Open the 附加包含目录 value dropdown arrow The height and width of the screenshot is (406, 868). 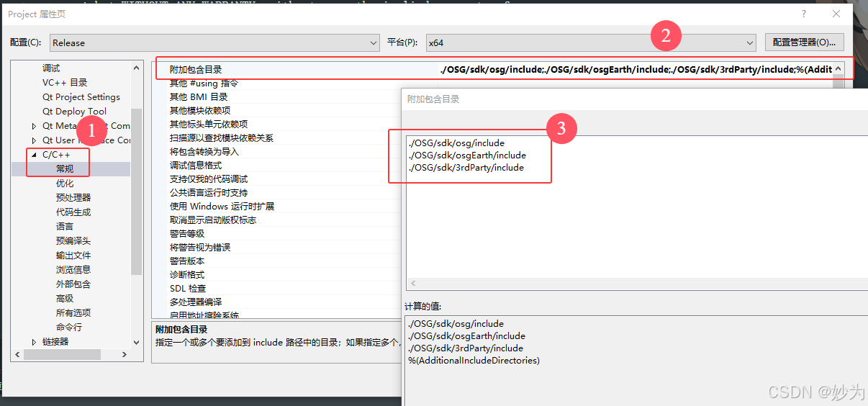coord(838,69)
